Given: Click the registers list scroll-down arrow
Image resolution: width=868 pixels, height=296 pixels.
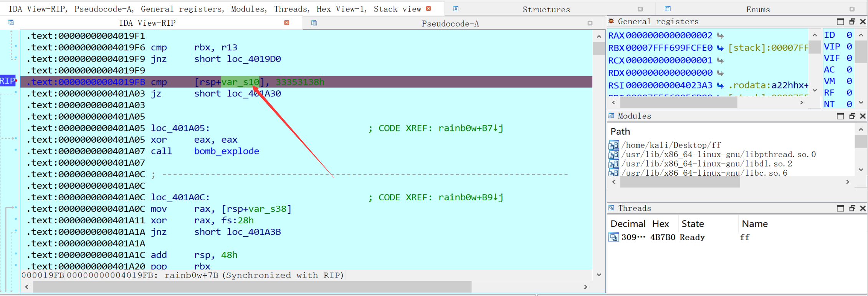Looking at the screenshot, I should tap(815, 90).
